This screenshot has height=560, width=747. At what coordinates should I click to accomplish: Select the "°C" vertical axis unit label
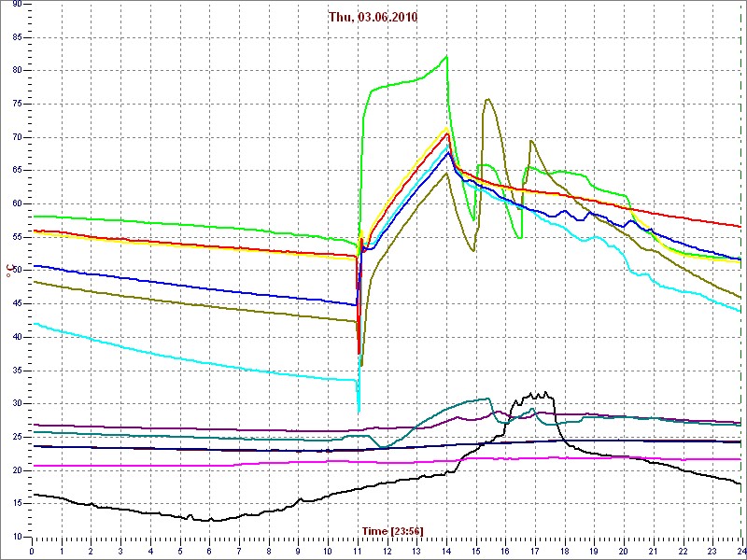coord(8,271)
